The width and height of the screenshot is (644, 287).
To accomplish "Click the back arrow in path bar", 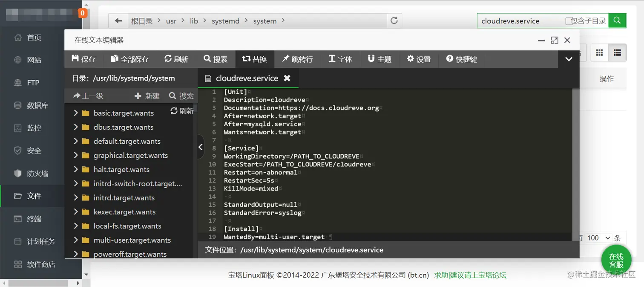I will point(118,20).
